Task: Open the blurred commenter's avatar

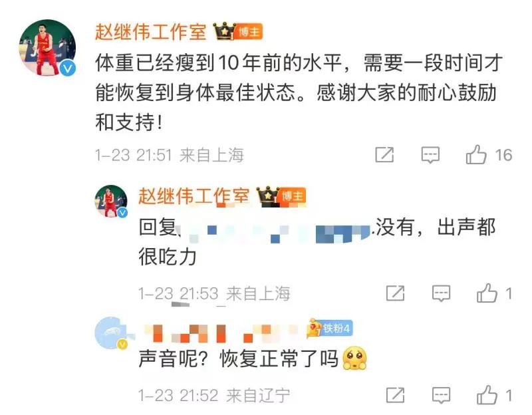Action: (111, 333)
